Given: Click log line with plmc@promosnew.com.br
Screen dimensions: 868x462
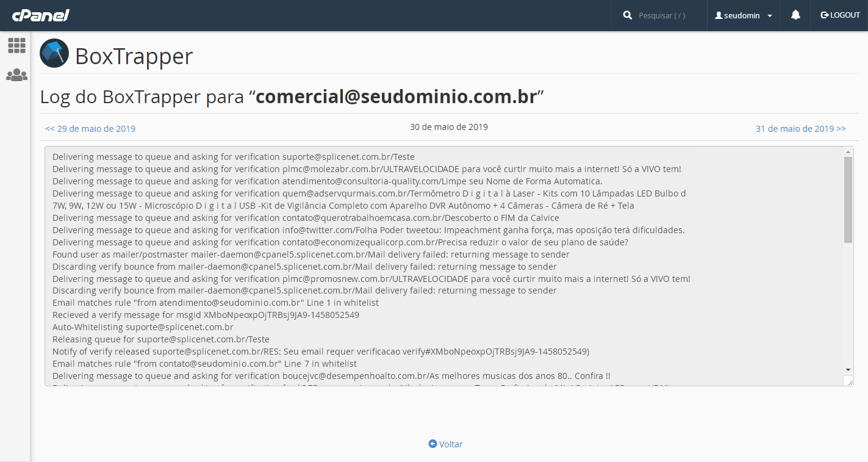Looking at the screenshot, I should tap(371, 279).
